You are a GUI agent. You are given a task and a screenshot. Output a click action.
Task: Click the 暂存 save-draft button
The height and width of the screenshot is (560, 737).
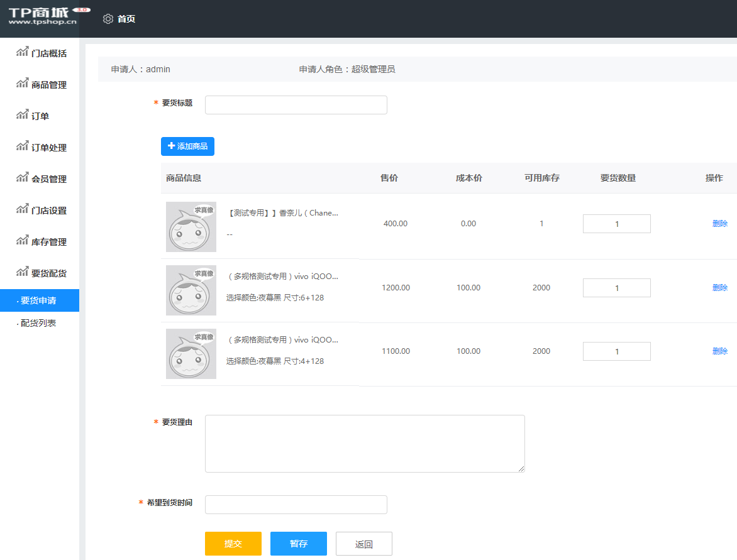coord(298,543)
